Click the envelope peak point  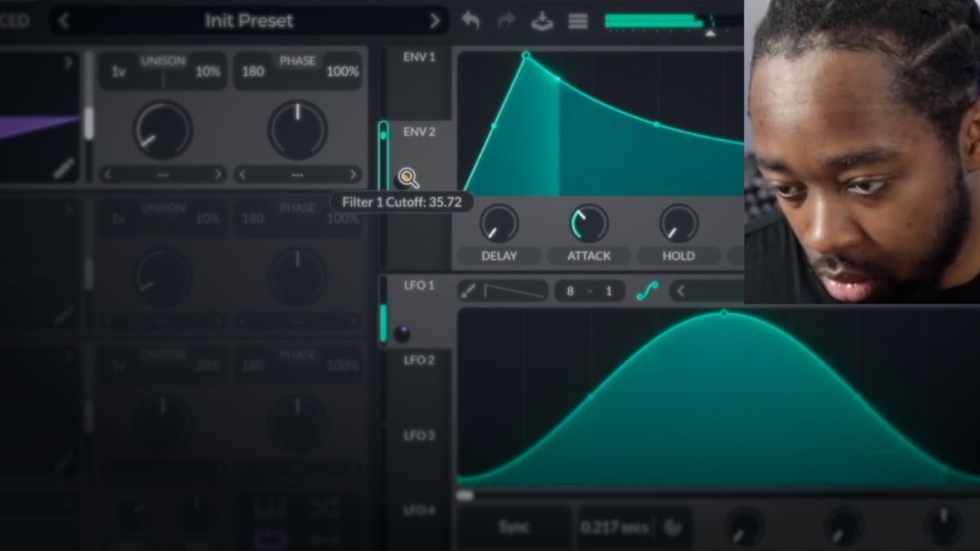[x=526, y=55]
